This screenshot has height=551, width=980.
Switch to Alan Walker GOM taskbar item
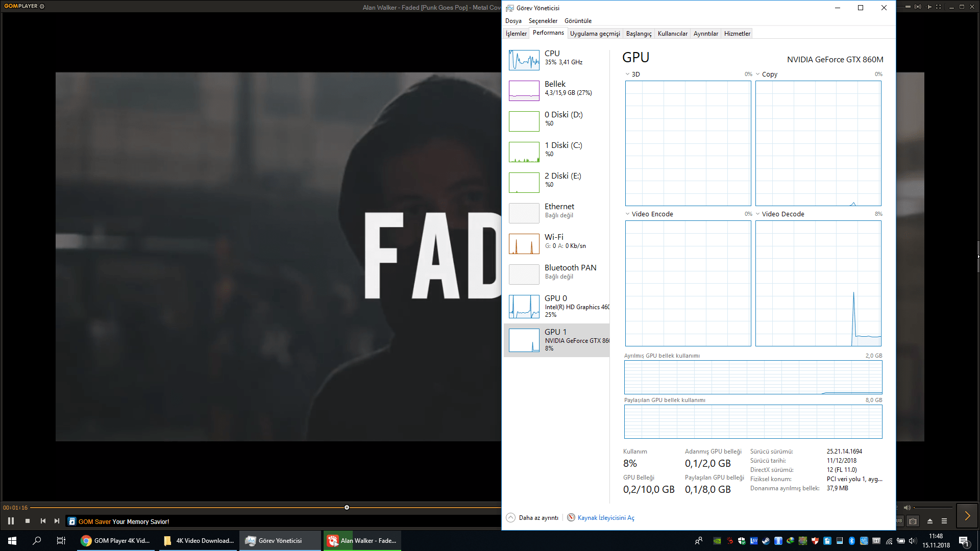point(362,540)
